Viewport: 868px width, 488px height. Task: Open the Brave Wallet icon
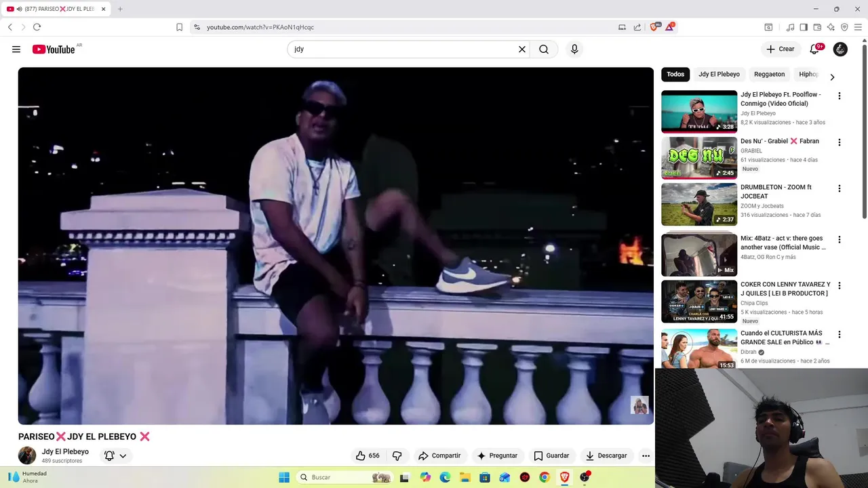pyautogui.click(x=817, y=27)
